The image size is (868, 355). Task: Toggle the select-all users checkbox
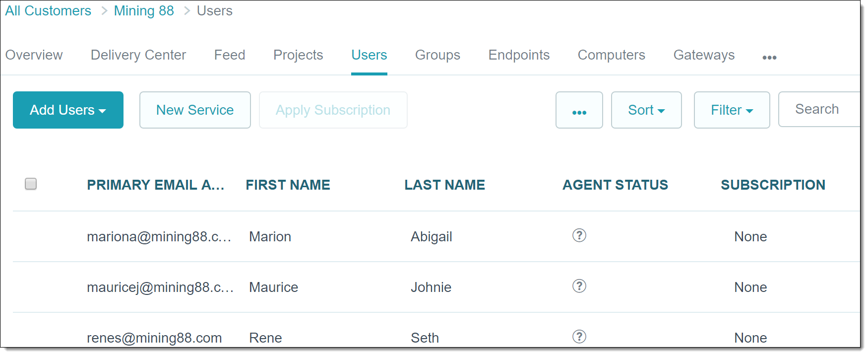pyautogui.click(x=31, y=184)
